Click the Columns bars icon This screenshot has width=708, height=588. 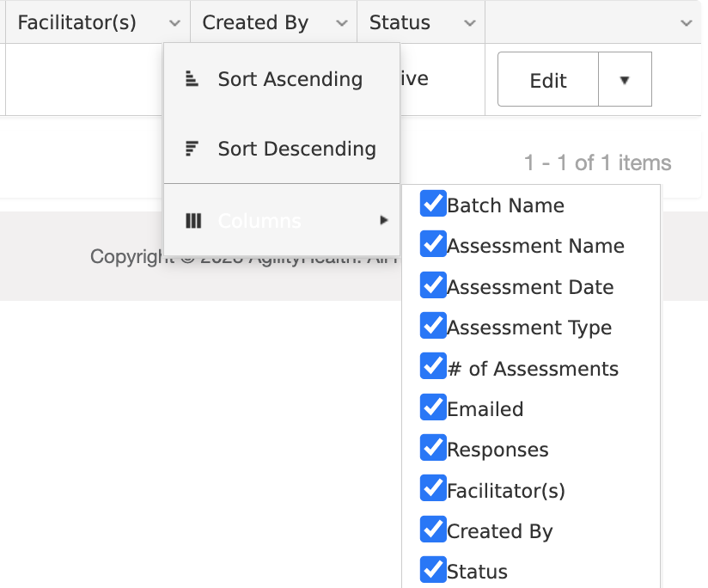point(193,221)
